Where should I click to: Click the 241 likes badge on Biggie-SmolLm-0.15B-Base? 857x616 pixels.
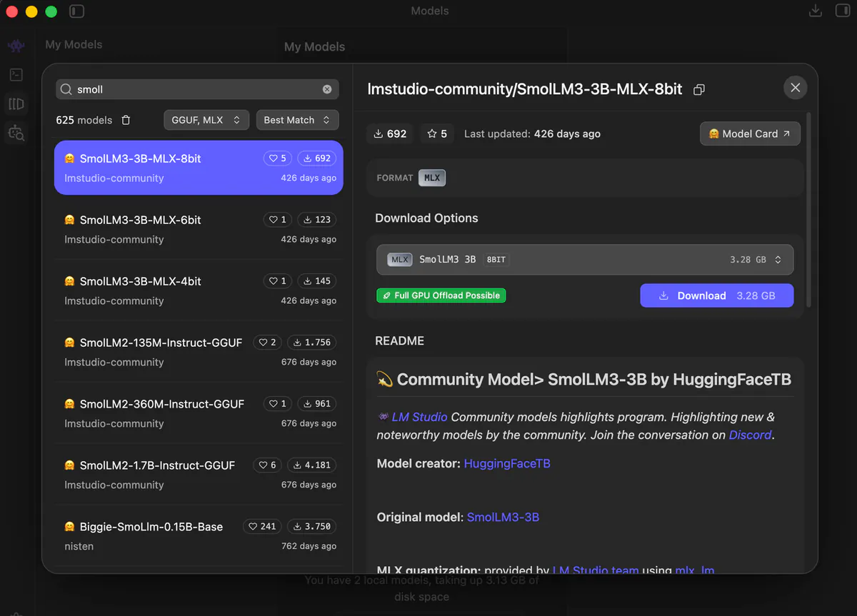point(262,527)
